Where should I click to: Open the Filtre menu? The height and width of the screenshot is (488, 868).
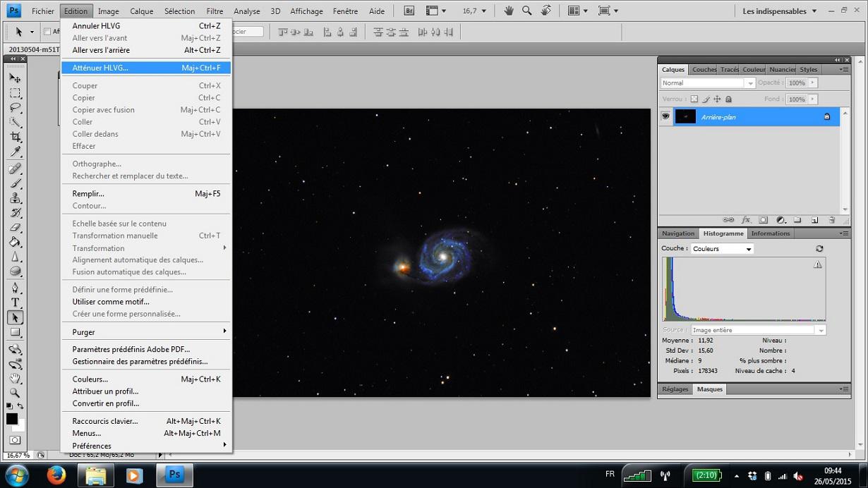pos(215,11)
